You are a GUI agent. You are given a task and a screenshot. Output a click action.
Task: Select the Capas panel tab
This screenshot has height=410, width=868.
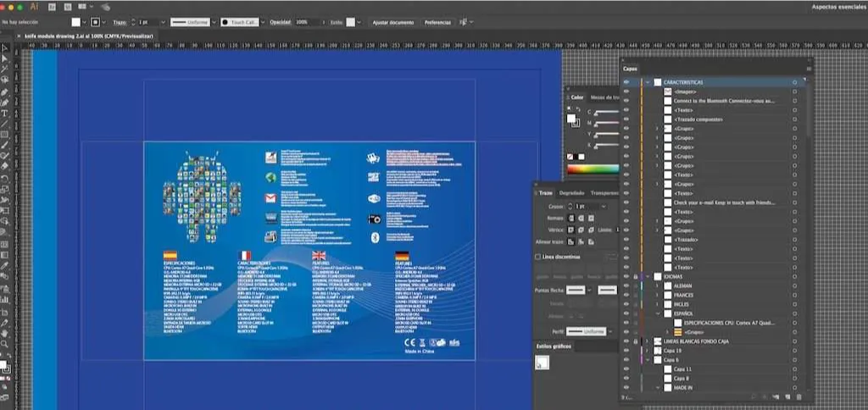(630, 69)
